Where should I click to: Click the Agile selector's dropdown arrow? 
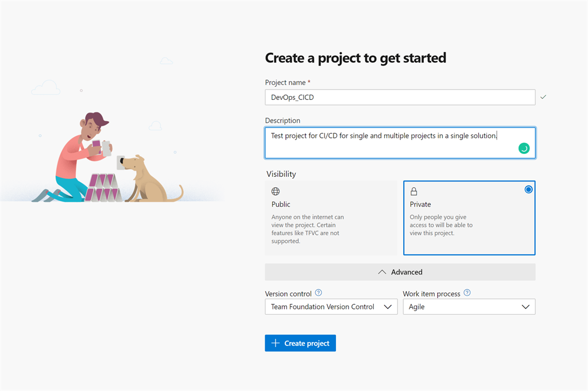525,307
